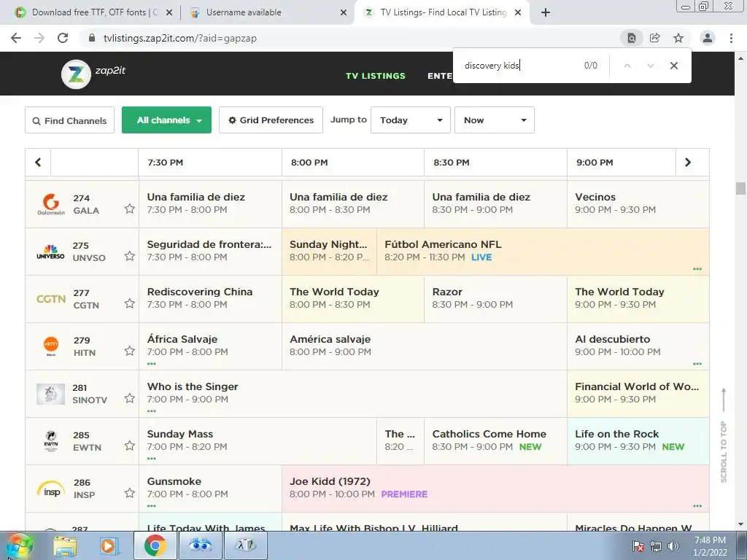
Task: Click the CGTN channel logo
Action: tap(50, 299)
